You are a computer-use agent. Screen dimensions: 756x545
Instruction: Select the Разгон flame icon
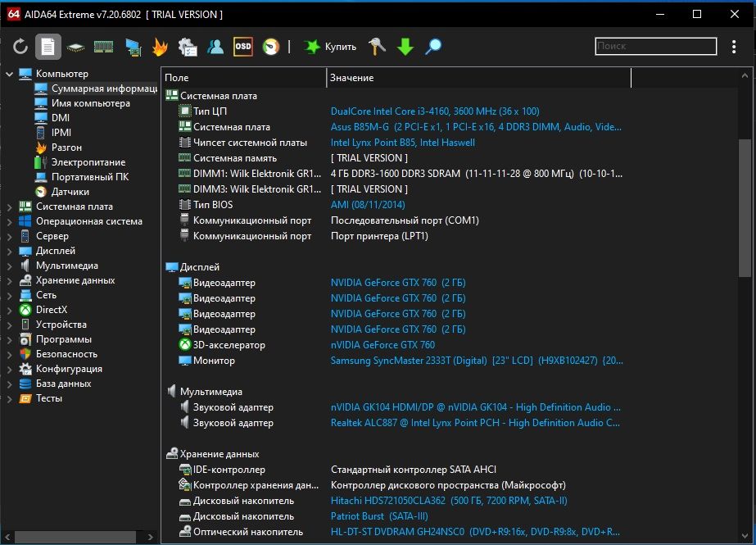coord(41,147)
